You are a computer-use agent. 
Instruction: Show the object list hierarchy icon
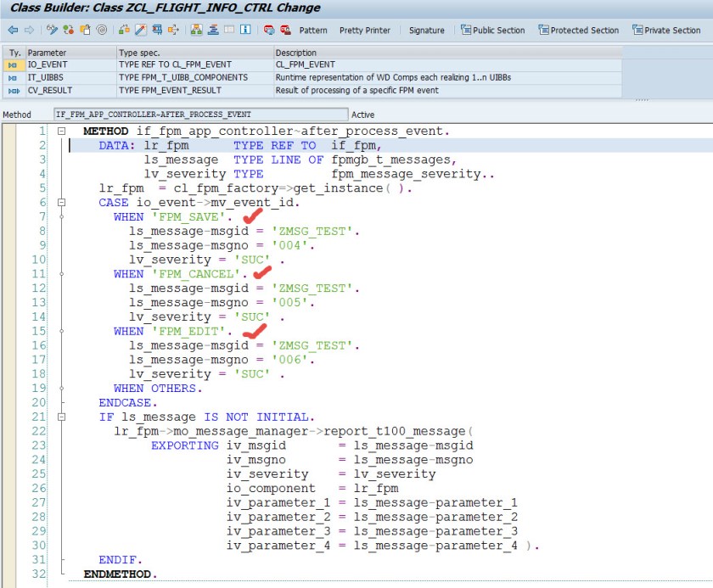click(x=197, y=30)
